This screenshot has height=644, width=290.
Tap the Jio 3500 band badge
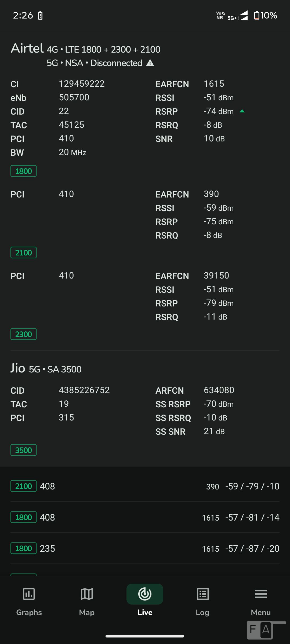pos(24,450)
